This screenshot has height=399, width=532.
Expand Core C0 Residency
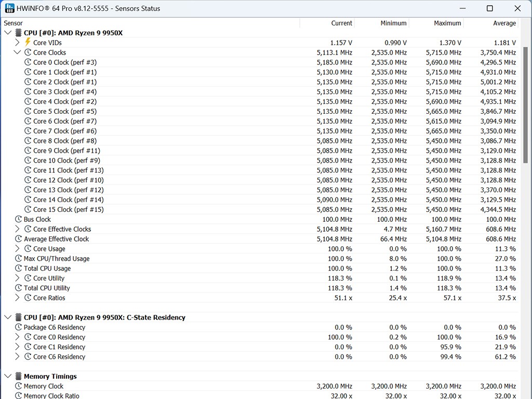tap(17, 337)
